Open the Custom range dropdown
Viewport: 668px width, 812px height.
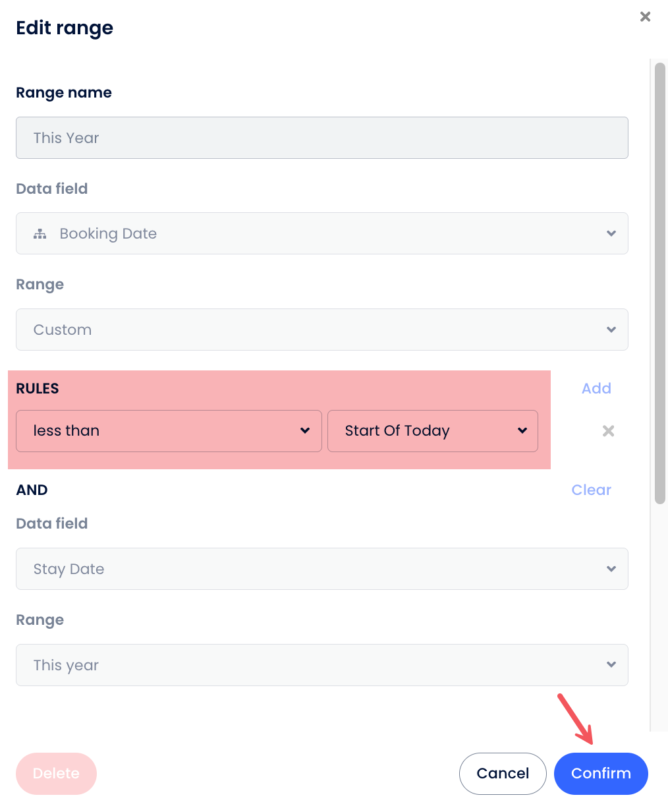(321, 330)
